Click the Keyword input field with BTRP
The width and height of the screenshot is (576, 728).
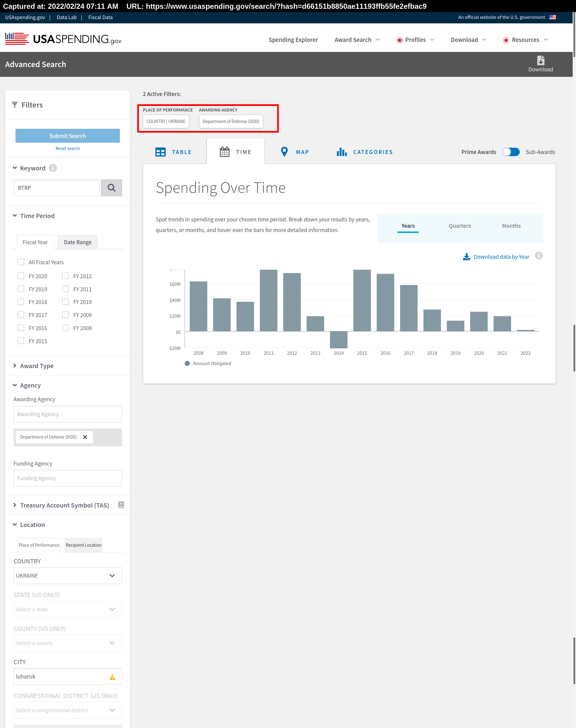pos(57,188)
